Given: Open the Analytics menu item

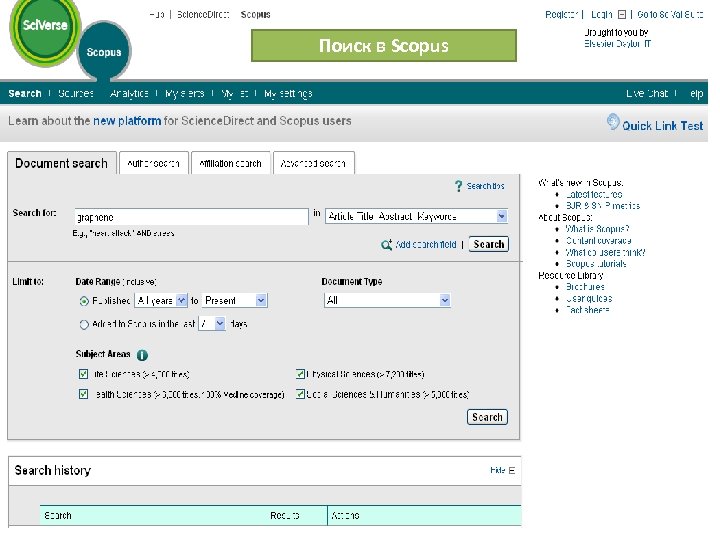Looking at the screenshot, I should (129, 94).
